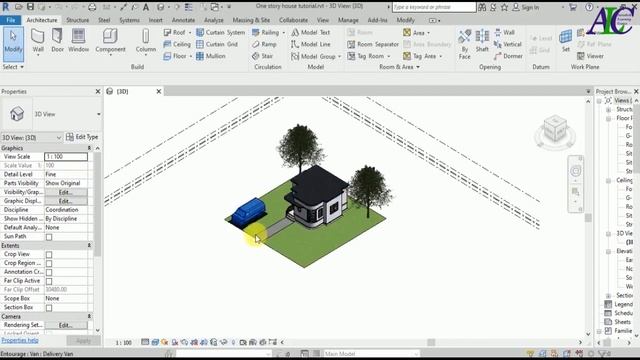Choose the Door tool
This screenshot has width=640, height=360.
point(58,41)
